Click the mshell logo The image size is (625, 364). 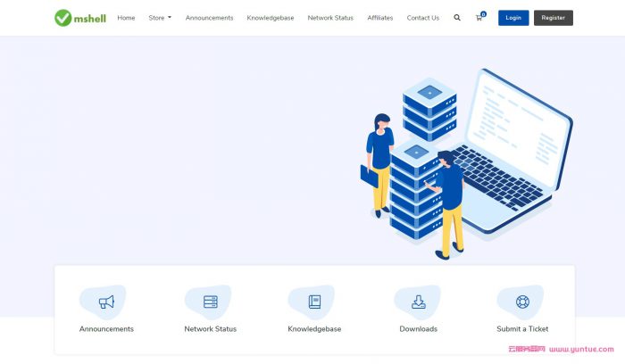point(79,18)
